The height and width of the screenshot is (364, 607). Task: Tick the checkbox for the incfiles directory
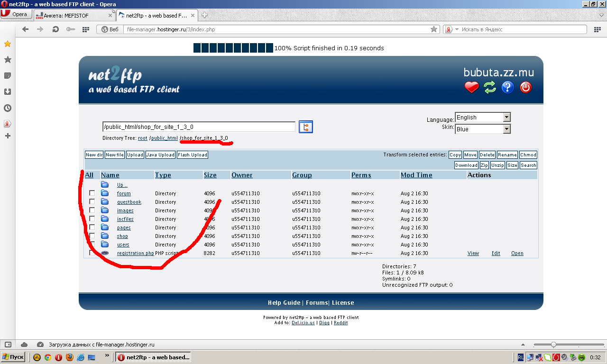tap(92, 219)
